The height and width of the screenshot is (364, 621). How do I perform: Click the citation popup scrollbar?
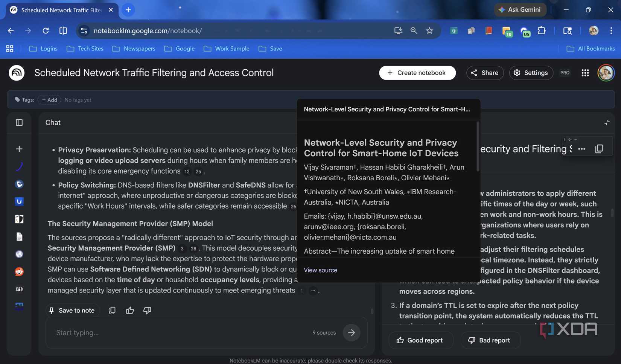click(478, 146)
